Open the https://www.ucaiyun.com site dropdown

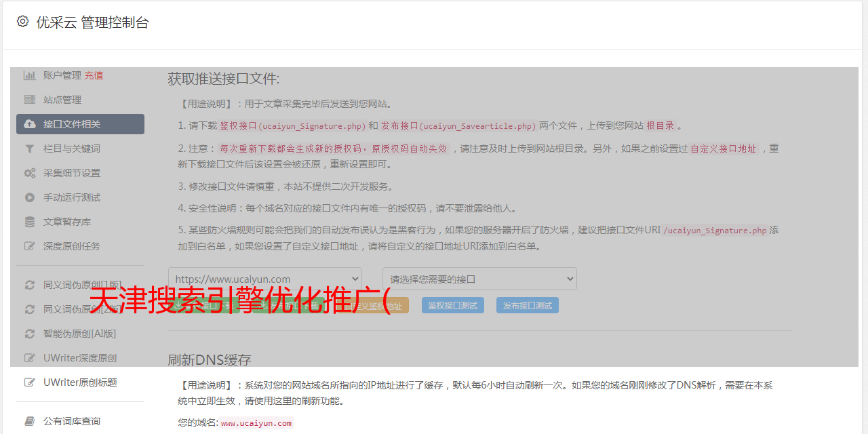(265, 279)
